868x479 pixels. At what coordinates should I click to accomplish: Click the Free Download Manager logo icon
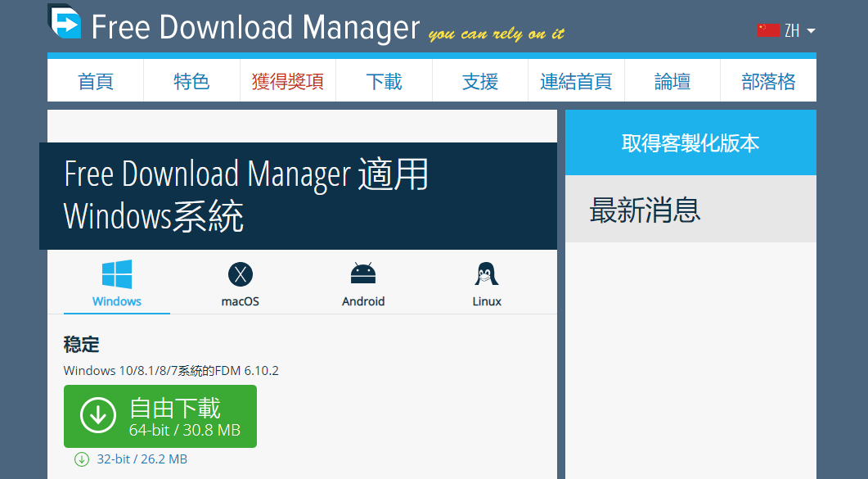(64, 21)
